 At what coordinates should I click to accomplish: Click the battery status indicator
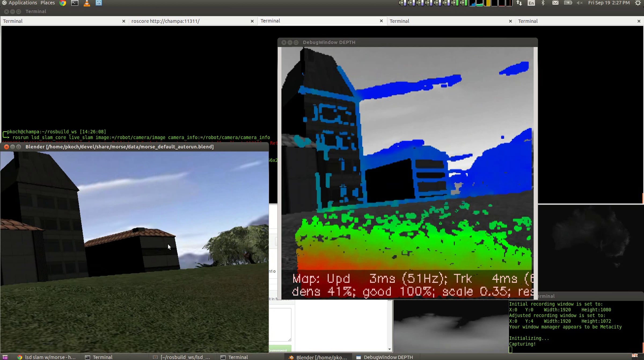pyautogui.click(x=568, y=3)
